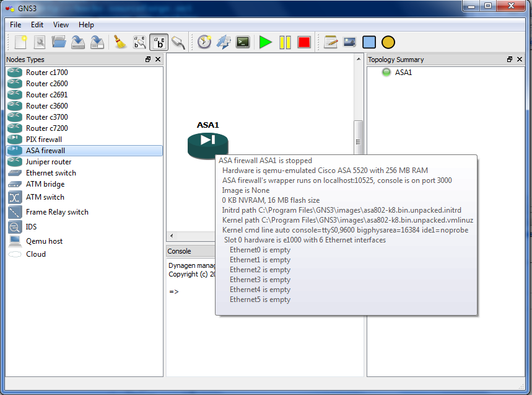Open the Help menu
532x395 pixels.
(86, 25)
